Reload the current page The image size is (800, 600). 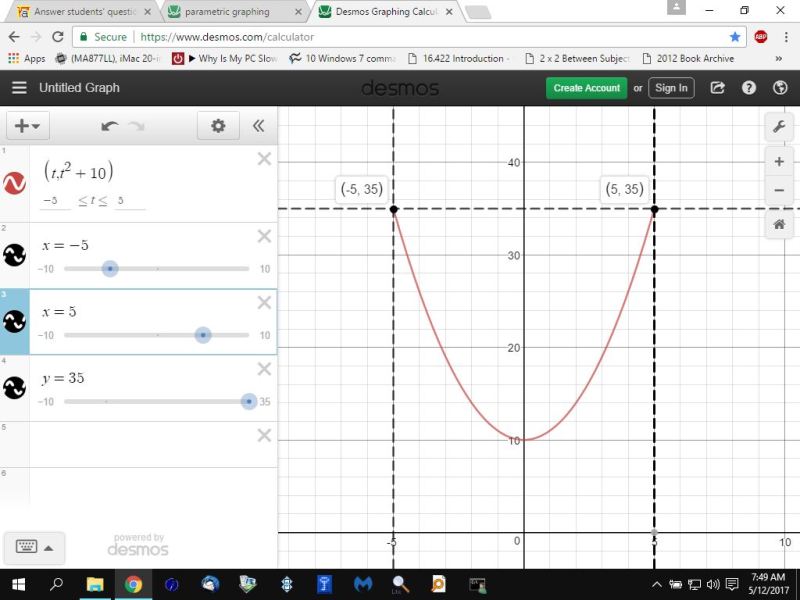point(58,37)
